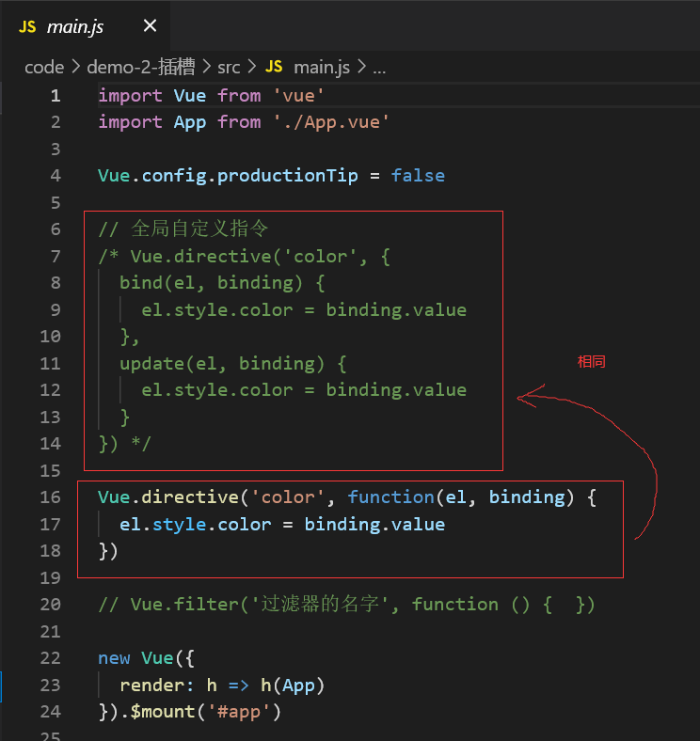
Task: Click the '#app' string on line 24
Action: (x=239, y=712)
